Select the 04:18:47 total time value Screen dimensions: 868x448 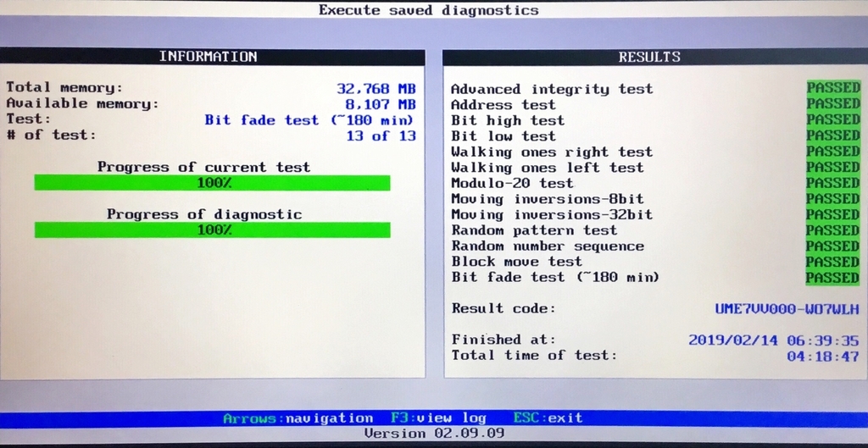tap(823, 357)
